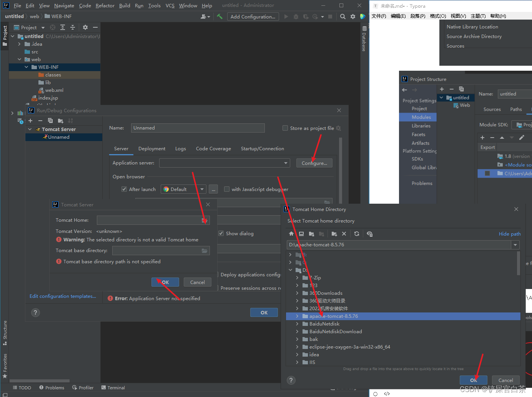Toggle After launch checkbox

[124, 189]
